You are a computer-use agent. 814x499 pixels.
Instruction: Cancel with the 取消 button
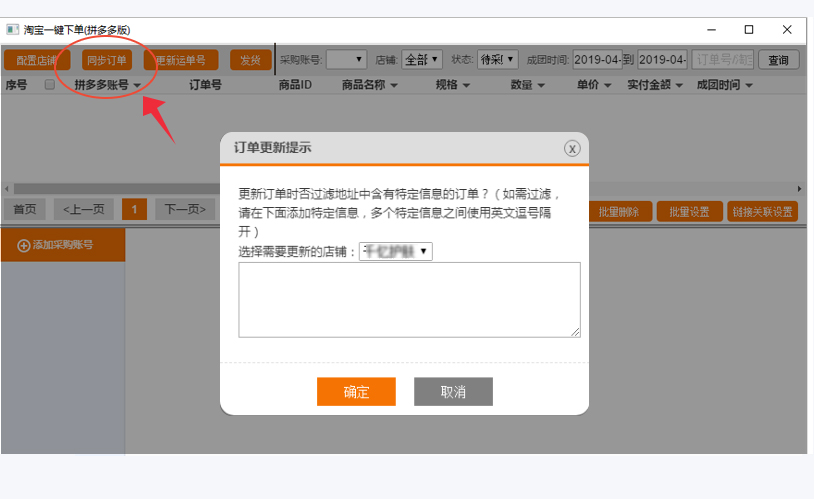453,392
